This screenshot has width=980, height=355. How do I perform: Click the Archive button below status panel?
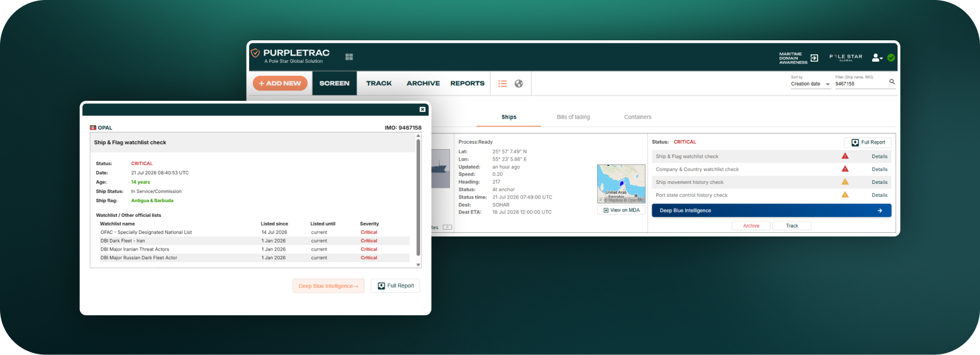point(751,226)
